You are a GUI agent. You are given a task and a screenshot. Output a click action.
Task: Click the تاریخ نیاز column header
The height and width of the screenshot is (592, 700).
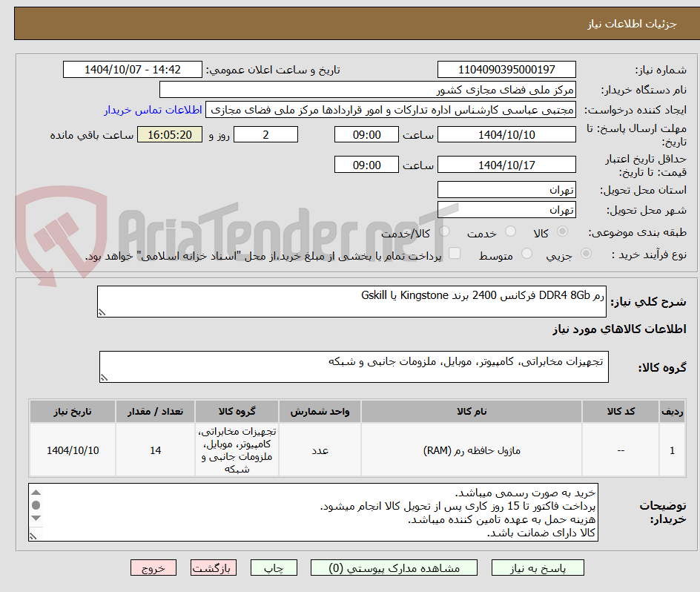point(73,412)
